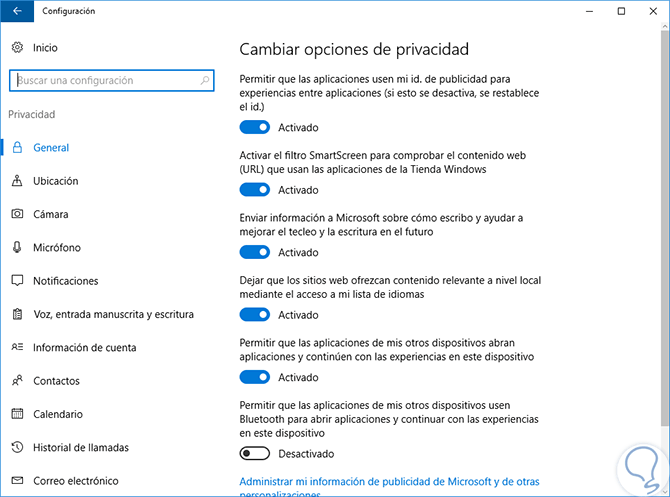Disable the advertising ID toggle

[255, 128]
